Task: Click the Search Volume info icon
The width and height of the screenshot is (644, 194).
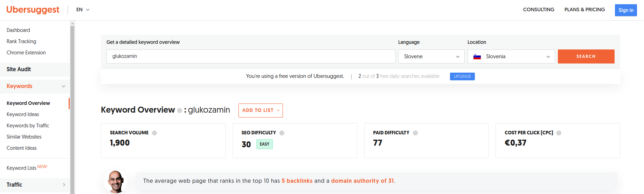Action: pyautogui.click(x=154, y=133)
